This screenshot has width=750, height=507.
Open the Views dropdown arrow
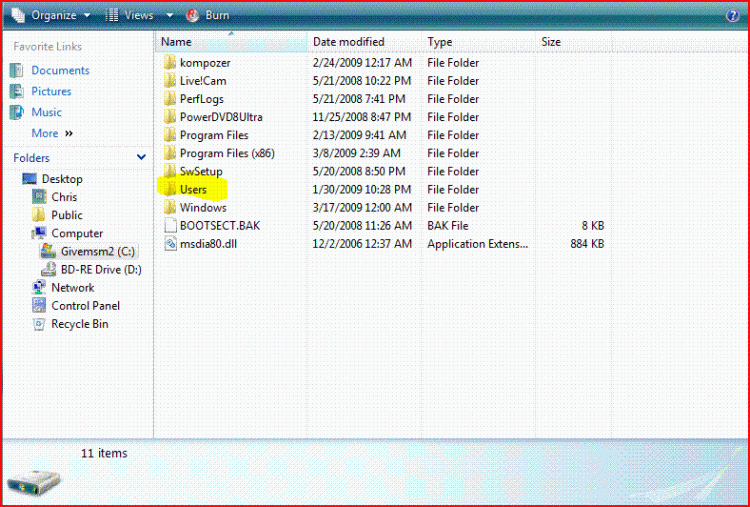[169, 15]
